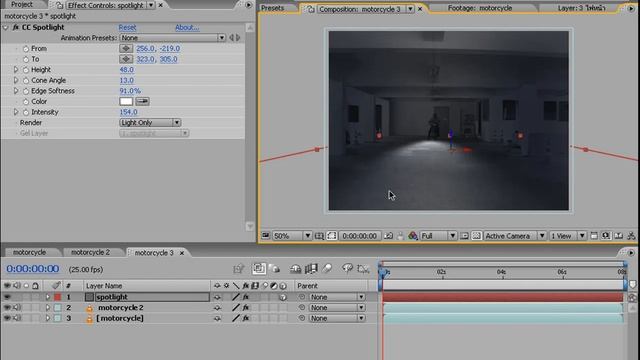Collapse the CC Spotlight effect properties
The height and width of the screenshot is (360, 640).
[6, 27]
